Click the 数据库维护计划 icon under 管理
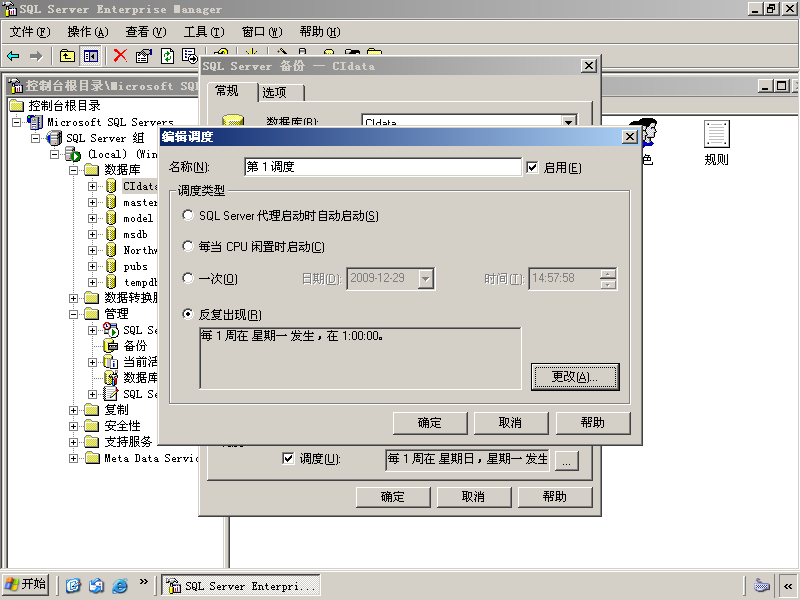This screenshot has width=800, height=600. tap(111, 378)
